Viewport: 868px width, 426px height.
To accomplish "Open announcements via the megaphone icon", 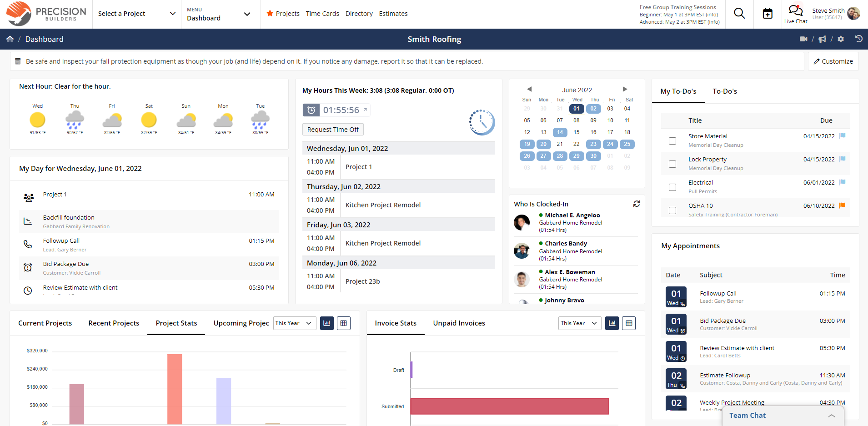I will pyautogui.click(x=822, y=39).
